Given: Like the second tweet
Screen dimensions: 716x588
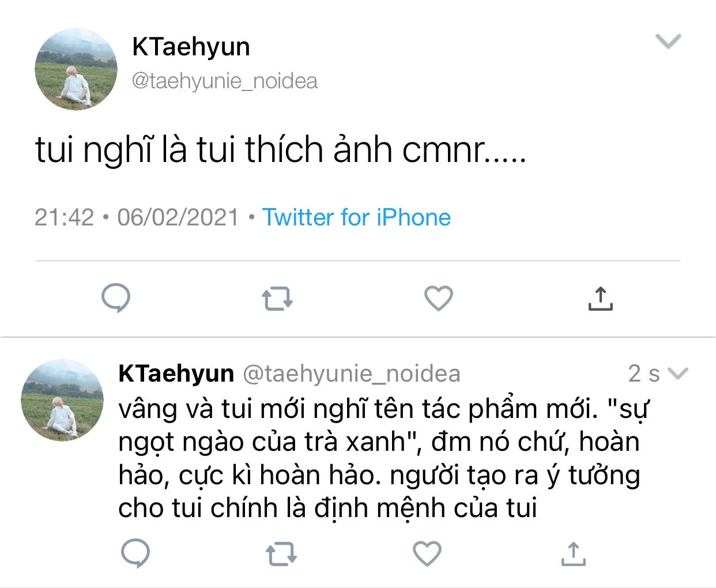Looking at the screenshot, I should 427,553.
